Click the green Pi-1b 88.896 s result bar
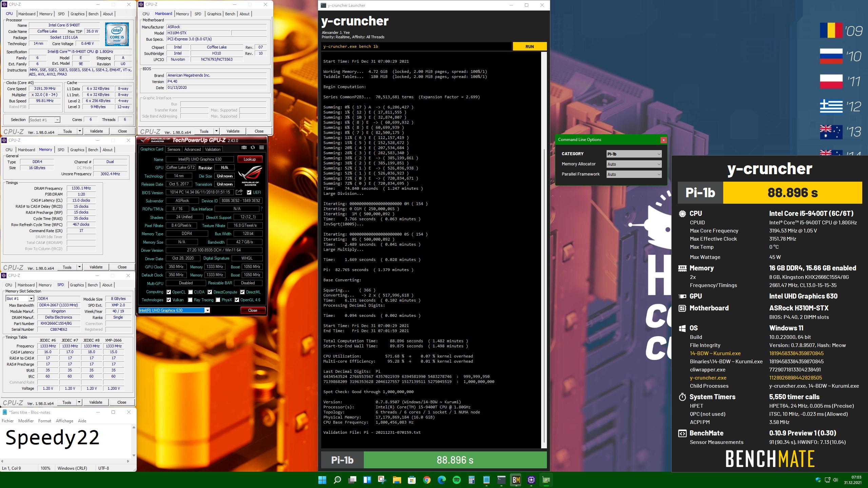 coord(455,460)
